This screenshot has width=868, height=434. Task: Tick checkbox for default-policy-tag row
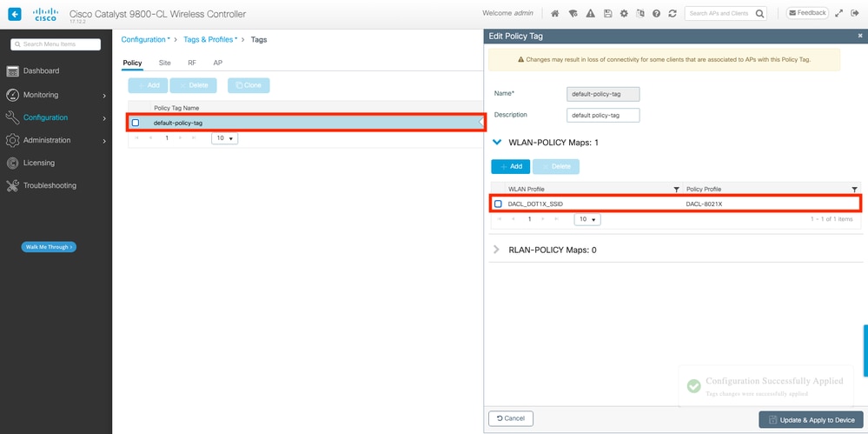pos(136,123)
